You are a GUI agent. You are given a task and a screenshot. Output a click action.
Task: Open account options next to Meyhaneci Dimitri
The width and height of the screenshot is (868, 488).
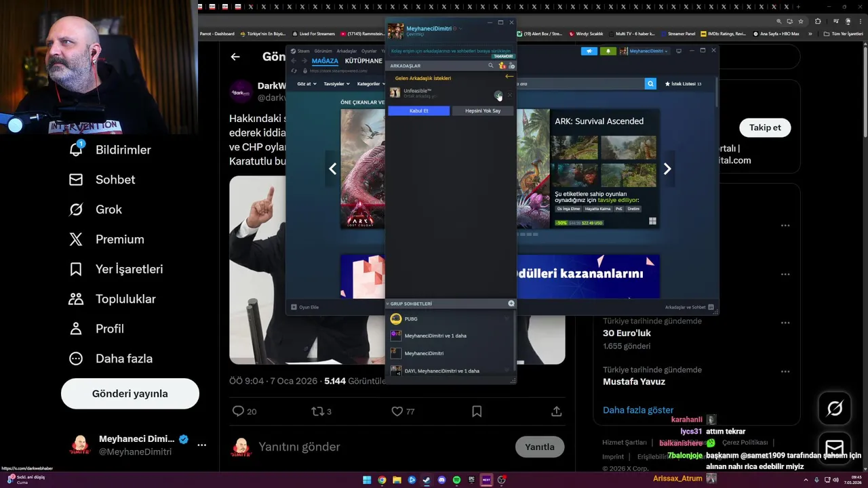201,445
